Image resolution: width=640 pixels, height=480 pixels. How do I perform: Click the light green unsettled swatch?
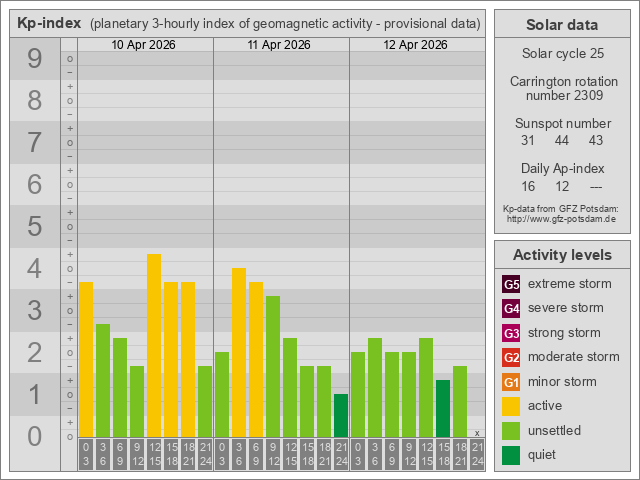pyautogui.click(x=511, y=431)
